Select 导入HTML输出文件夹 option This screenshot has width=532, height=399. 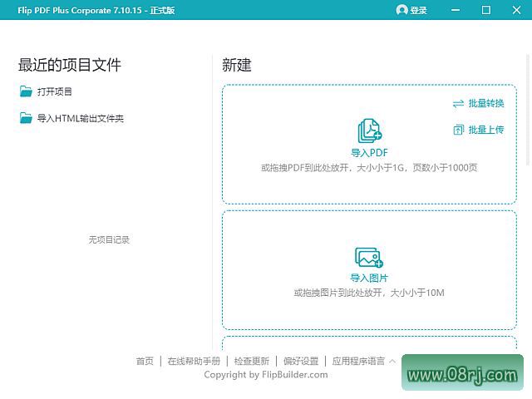[x=81, y=118]
